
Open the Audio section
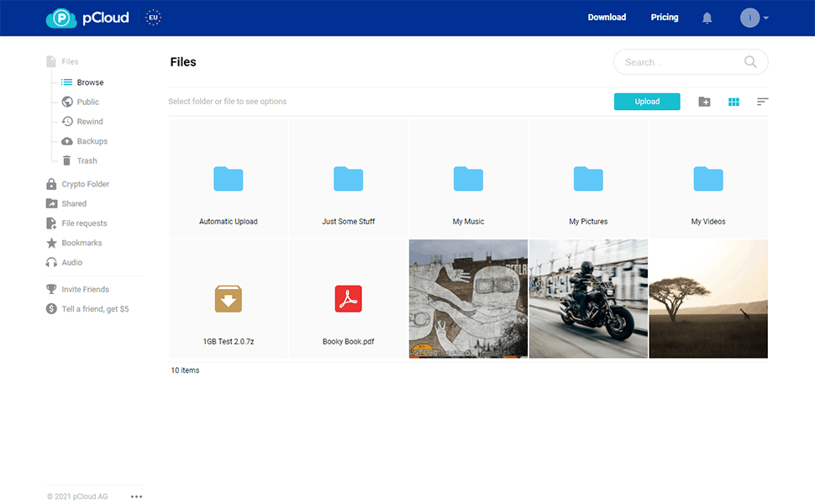click(71, 262)
